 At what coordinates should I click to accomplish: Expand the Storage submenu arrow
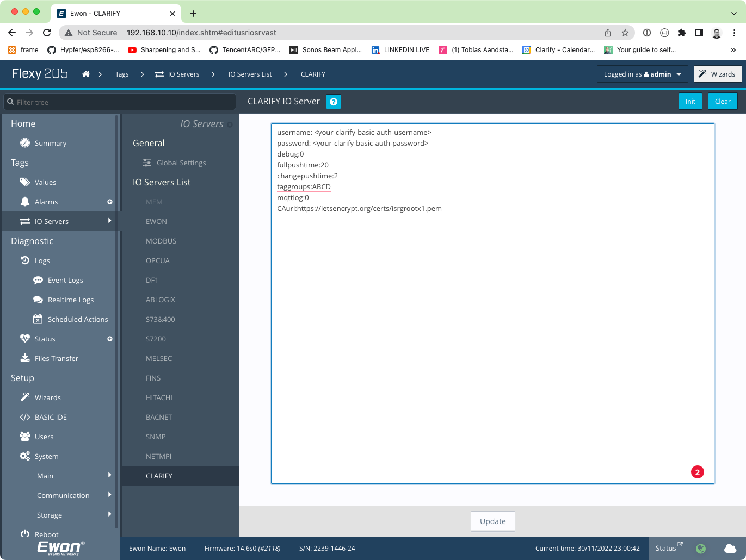110,514
